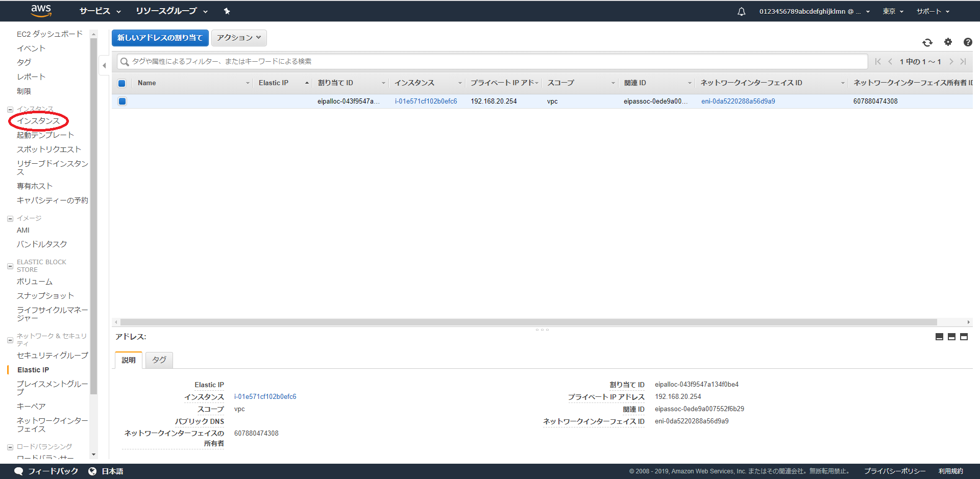Click the refresh icon above the address table
This screenshot has height=479, width=980.
(x=928, y=43)
